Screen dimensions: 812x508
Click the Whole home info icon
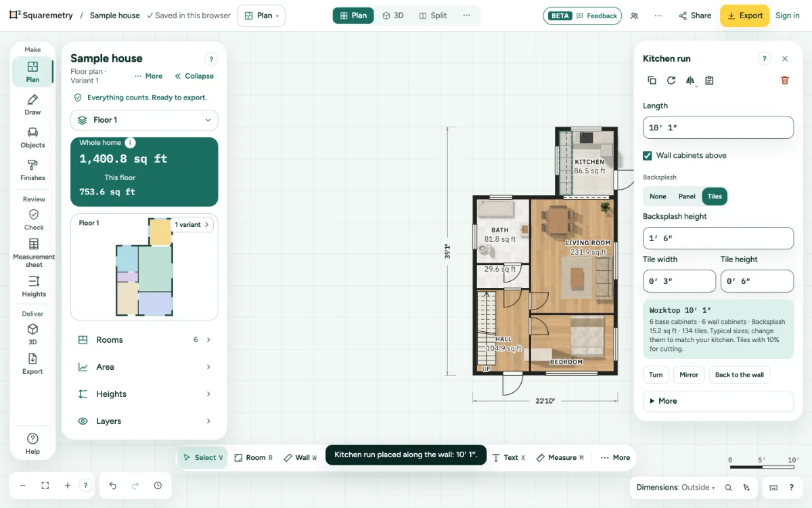pos(131,143)
